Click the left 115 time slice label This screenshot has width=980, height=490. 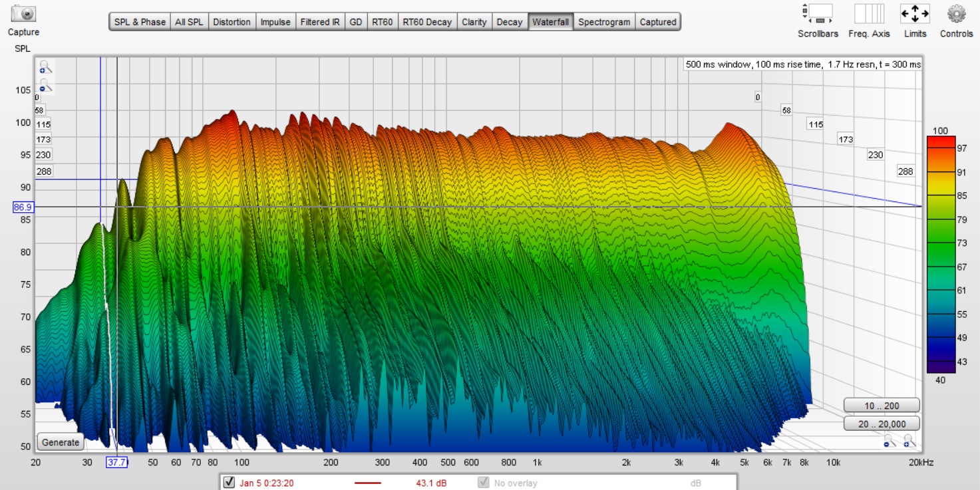click(43, 124)
